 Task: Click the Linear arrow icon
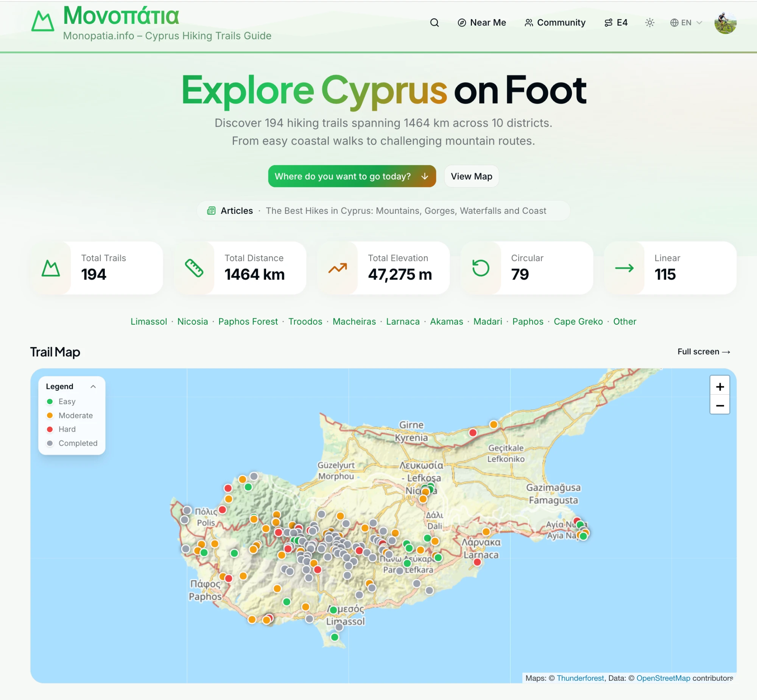(x=624, y=268)
